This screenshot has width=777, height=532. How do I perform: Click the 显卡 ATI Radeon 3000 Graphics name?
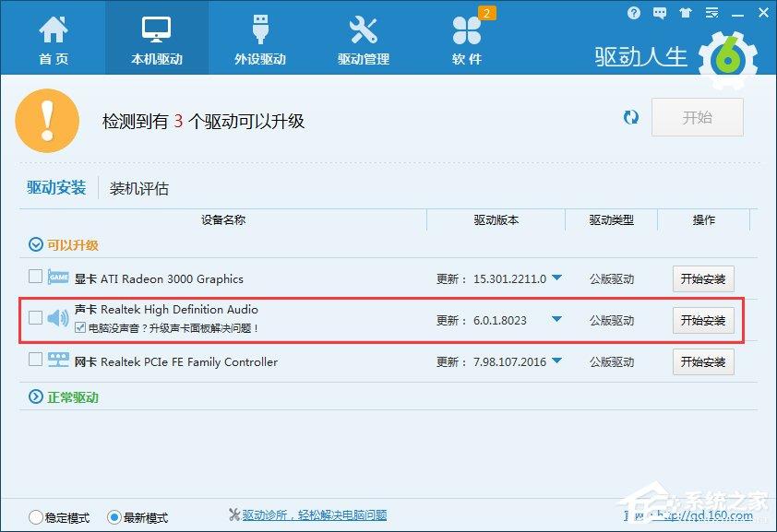point(159,279)
